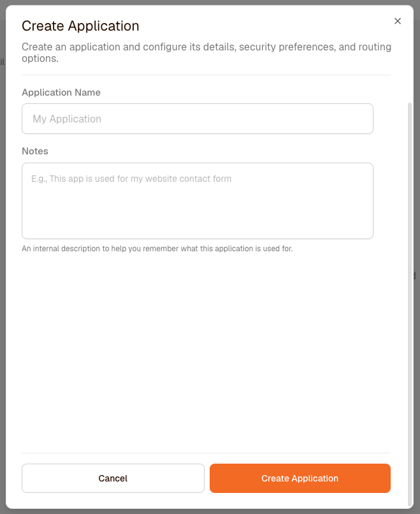This screenshot has height=514, width=420.
Task: Dismiss the modal using the top-right cross icon
Action: tap(398, 21)
